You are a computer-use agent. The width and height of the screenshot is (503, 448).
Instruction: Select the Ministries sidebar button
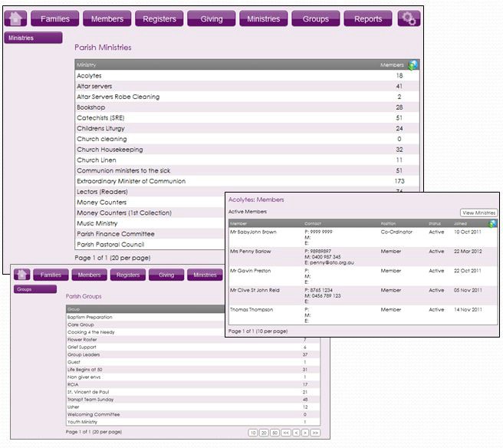click(x=34, y=38)
